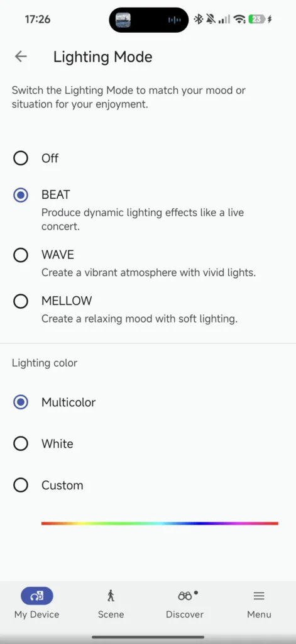Viewport: 296px width, 644px height.
Task: Open the My Device headphones icon
Action: pos(37,596)
